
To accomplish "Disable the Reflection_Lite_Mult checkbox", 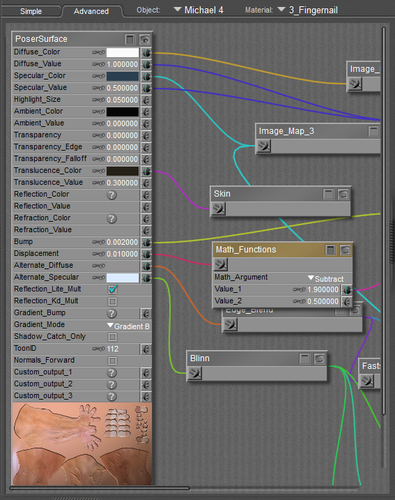I will tap(113, 289).
